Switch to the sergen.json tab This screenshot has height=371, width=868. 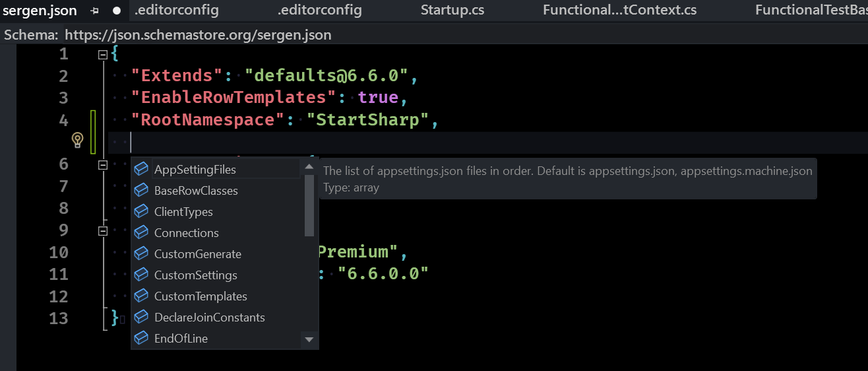[x=40, y=11]
